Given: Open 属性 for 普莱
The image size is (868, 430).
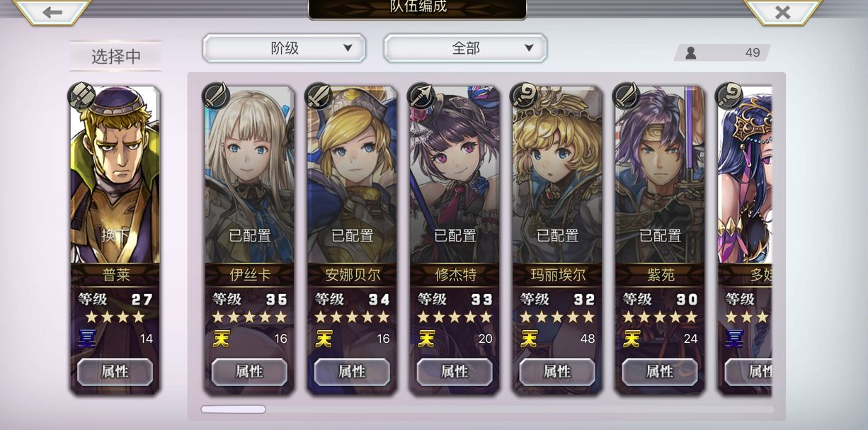Looking at the screenshot, I should (115, 372).
